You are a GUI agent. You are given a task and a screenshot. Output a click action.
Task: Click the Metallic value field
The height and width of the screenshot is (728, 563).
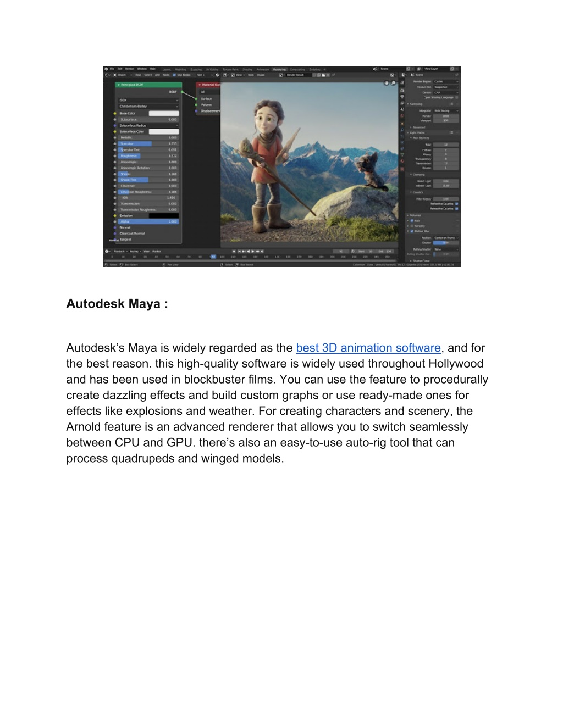pos(148,138)
